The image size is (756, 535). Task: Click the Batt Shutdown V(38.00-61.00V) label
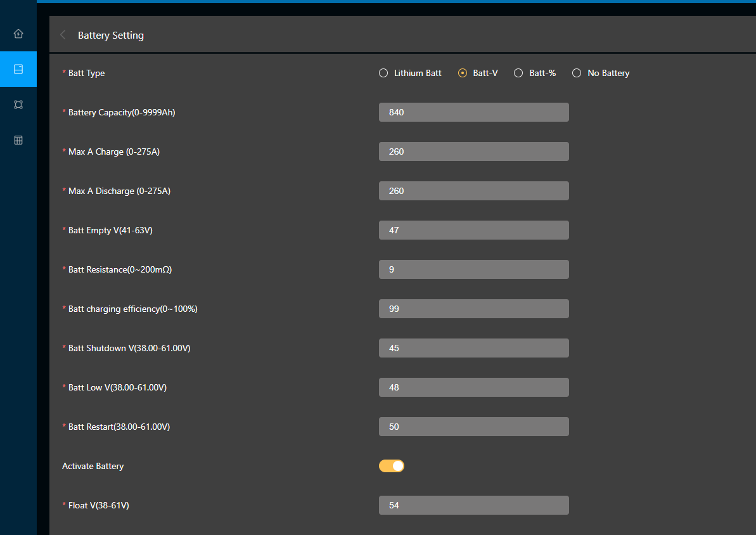click(129, 348)
